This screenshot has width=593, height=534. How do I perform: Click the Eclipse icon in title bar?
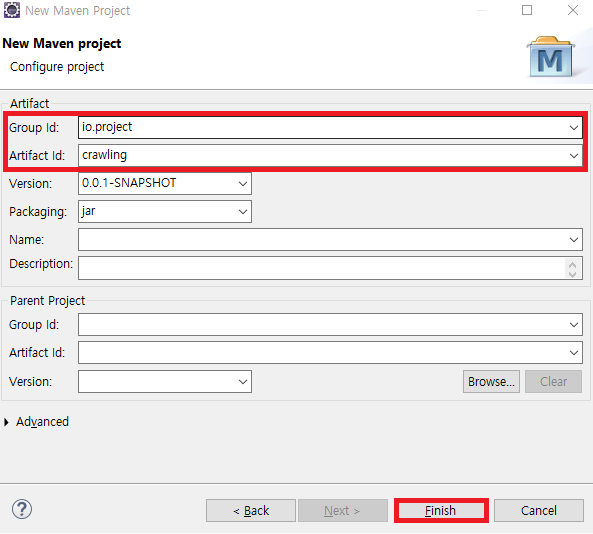click(x=12, y=10)
